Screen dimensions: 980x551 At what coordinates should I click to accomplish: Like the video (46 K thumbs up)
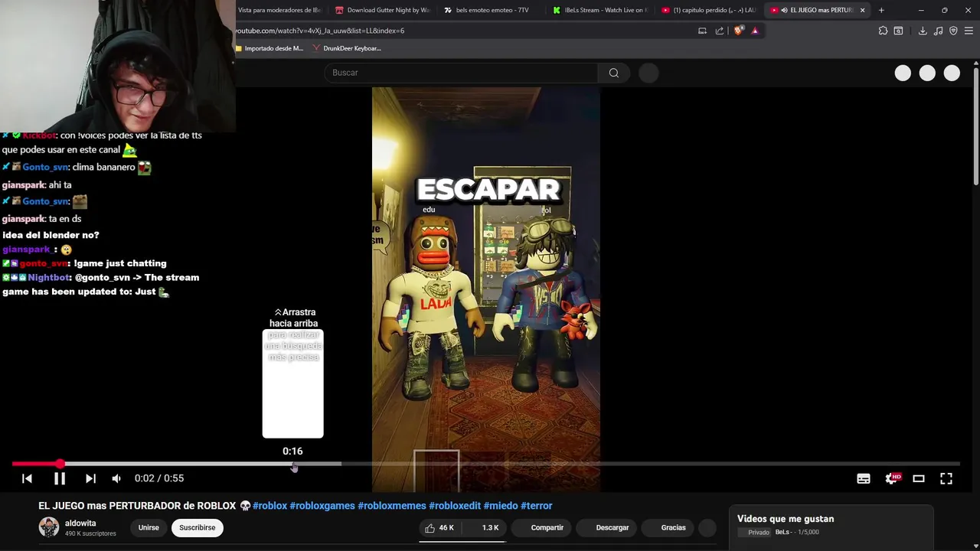[440, 527]
